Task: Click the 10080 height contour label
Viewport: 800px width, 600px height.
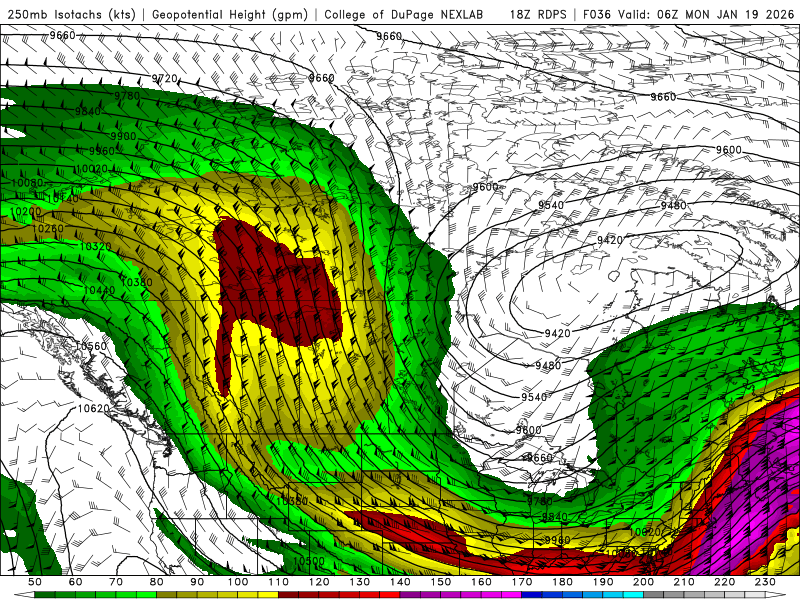Action: click(x=27, y=183)
